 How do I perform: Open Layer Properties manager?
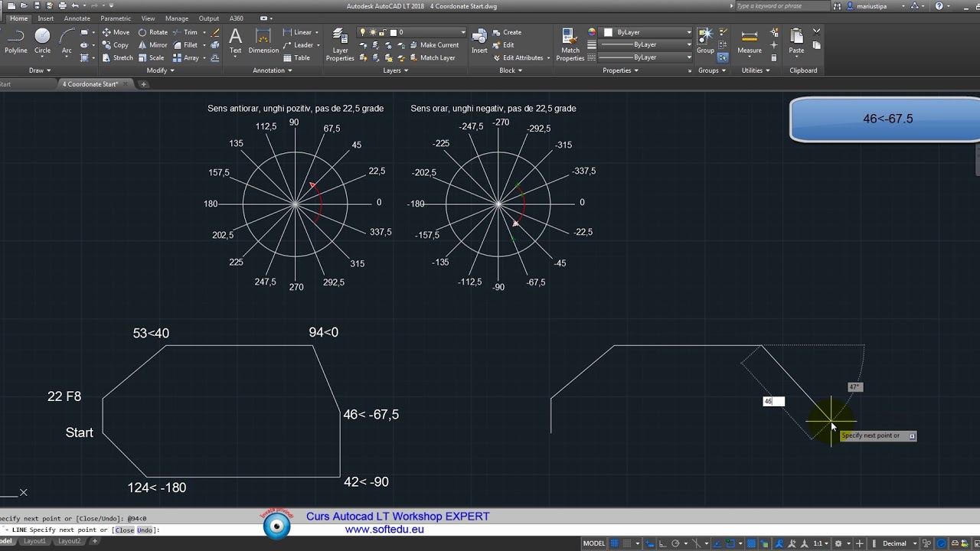coord(340,44)
